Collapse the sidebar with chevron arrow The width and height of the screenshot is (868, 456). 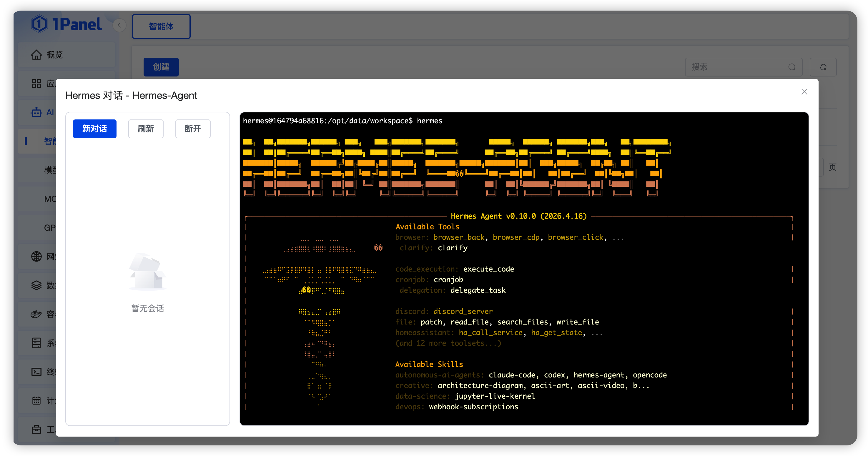[119, 26]
